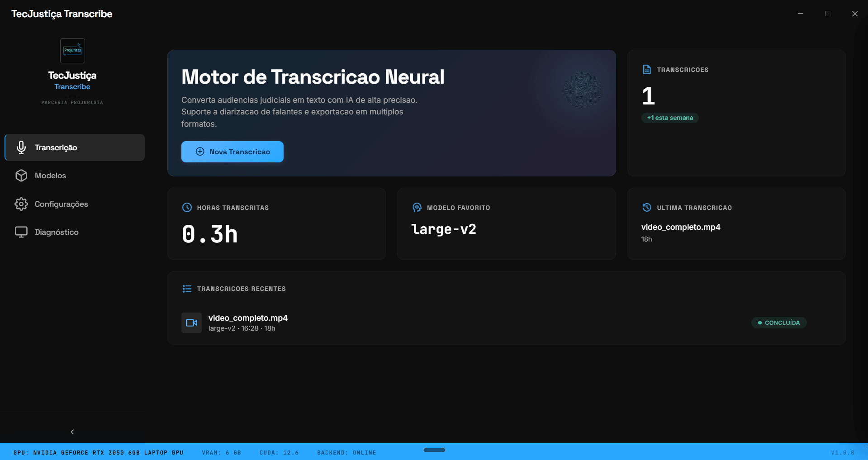Click the clock icon next to HORAS TRANSCRITAS

click(187, 208)
